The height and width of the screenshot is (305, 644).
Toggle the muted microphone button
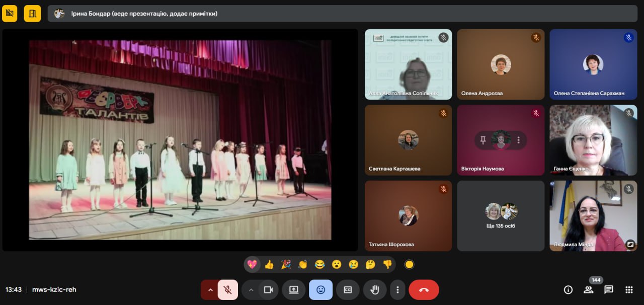228,290
